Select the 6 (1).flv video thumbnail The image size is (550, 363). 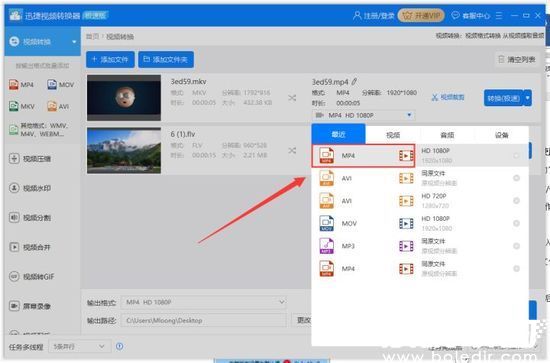[x=124, y=150]
